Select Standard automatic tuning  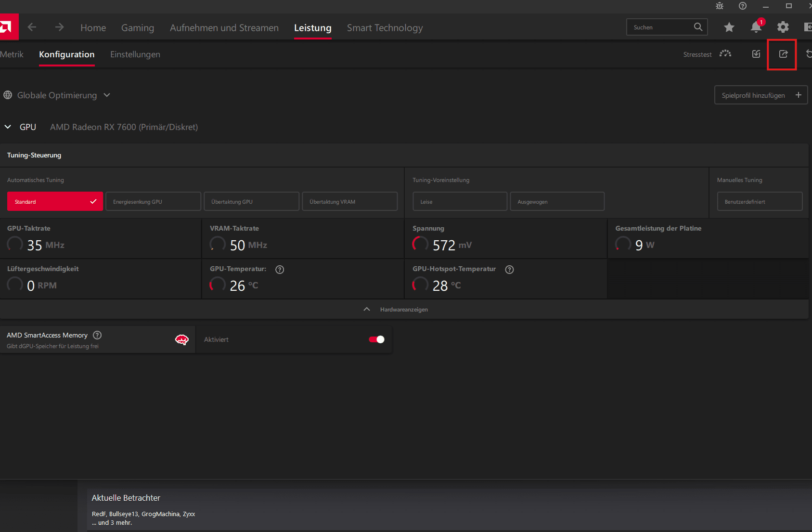(55, 201)
